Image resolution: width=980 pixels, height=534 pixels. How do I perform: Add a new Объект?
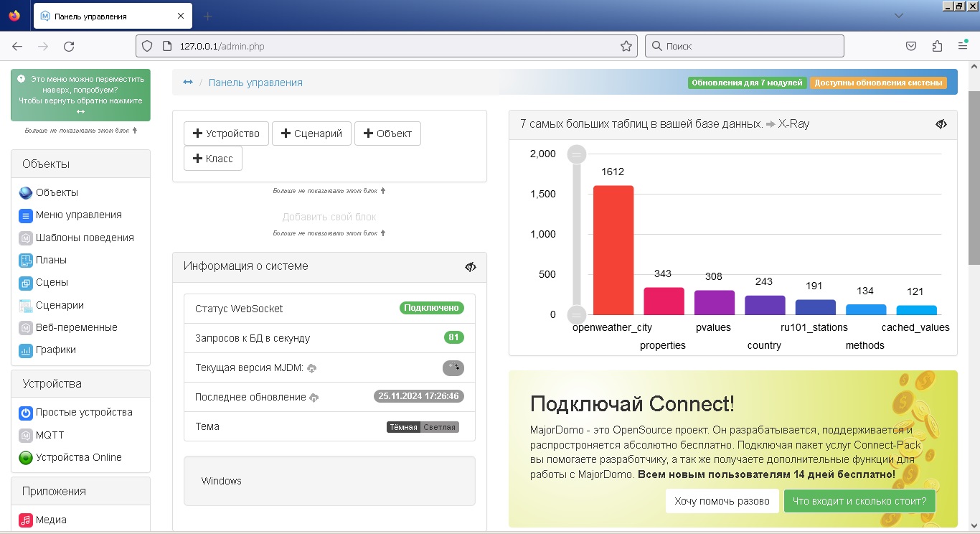click(x=387, y=133)
